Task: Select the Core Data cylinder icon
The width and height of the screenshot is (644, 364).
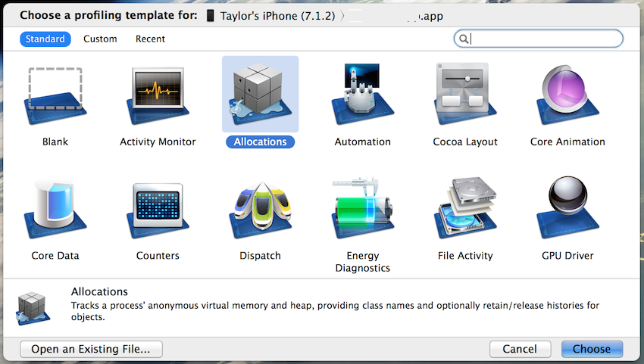Action: coord(55,208)
